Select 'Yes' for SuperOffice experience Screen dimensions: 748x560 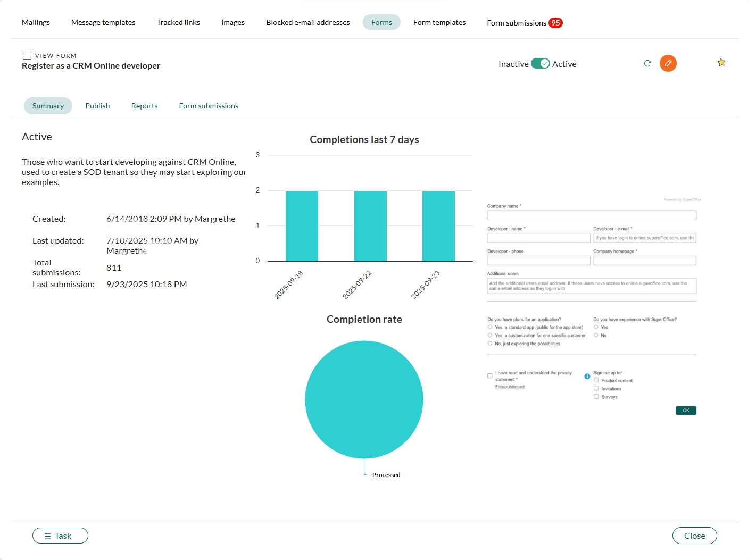click(x=596, y=327)
